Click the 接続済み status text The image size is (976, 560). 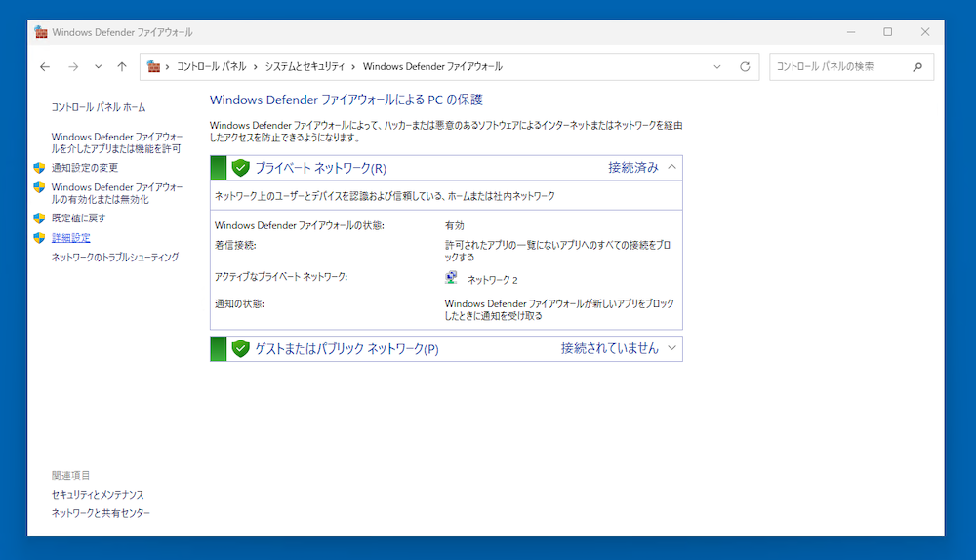(633, 168)
